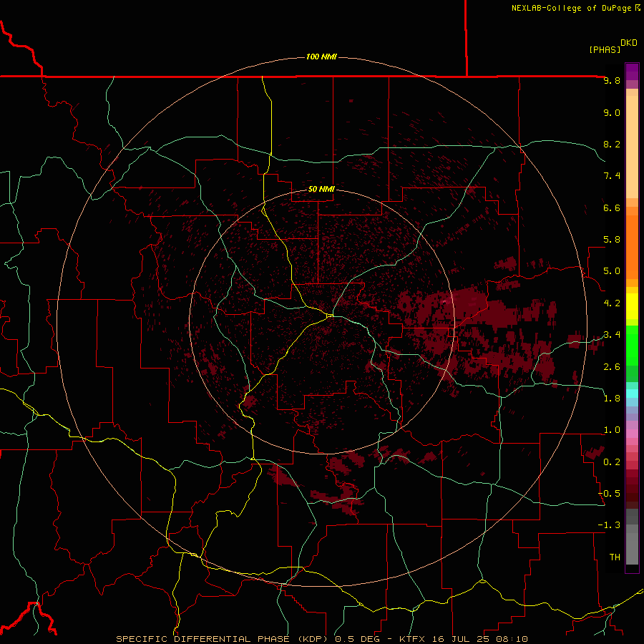This screenshot has width=644, height=644.
Task: Click the 9.8 scale value
Action: coord(612,80)
